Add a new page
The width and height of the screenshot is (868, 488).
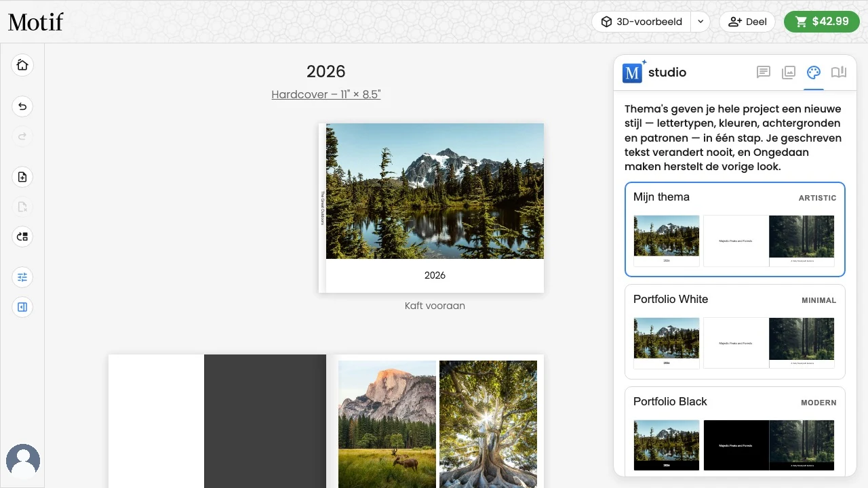(x=22, y=177)
